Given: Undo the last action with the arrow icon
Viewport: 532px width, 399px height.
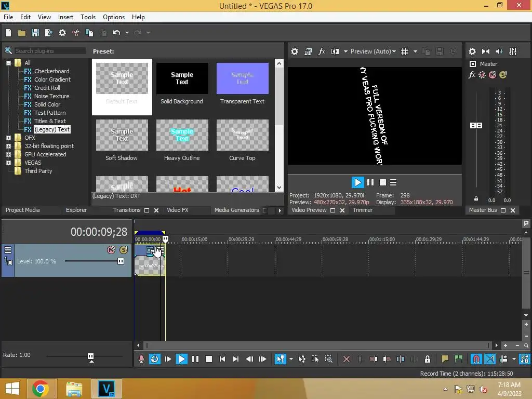Looking at the screenshot, I should (116, 33).
